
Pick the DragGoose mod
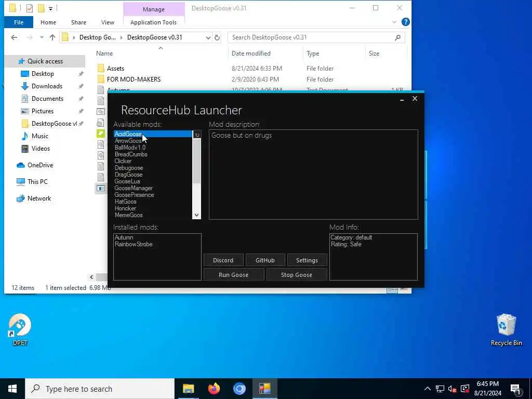tap(129, 175)
